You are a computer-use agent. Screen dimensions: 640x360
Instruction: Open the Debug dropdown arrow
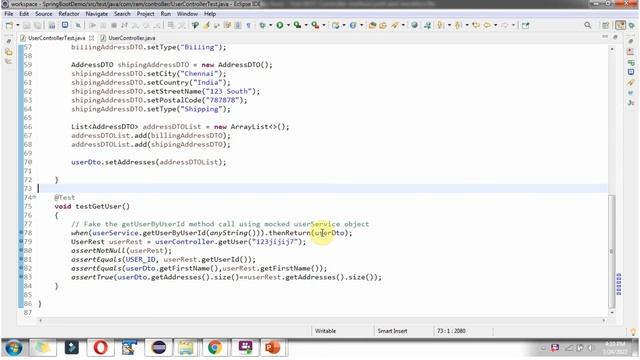pyautogui.click(x=270, y=25)
